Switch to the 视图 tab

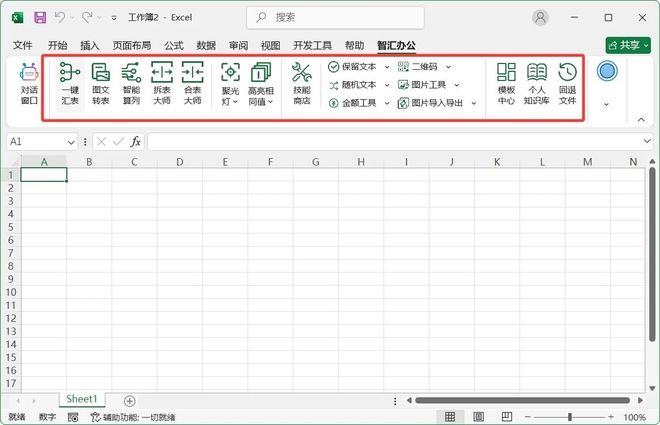point(270,45)
